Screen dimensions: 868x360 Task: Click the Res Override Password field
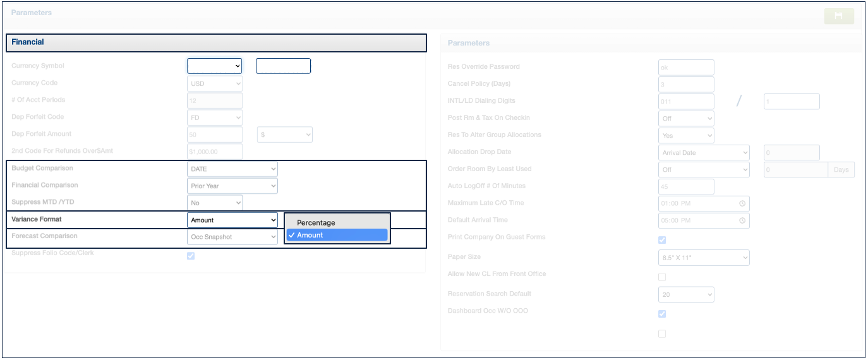[686, 68]
